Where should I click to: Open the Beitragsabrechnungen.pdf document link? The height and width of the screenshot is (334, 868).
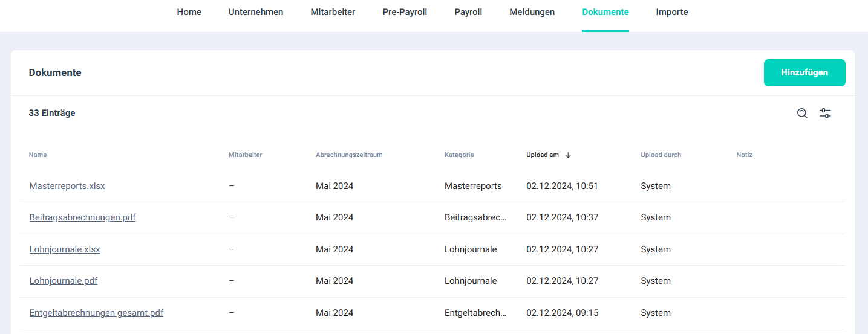coord(82,217)
